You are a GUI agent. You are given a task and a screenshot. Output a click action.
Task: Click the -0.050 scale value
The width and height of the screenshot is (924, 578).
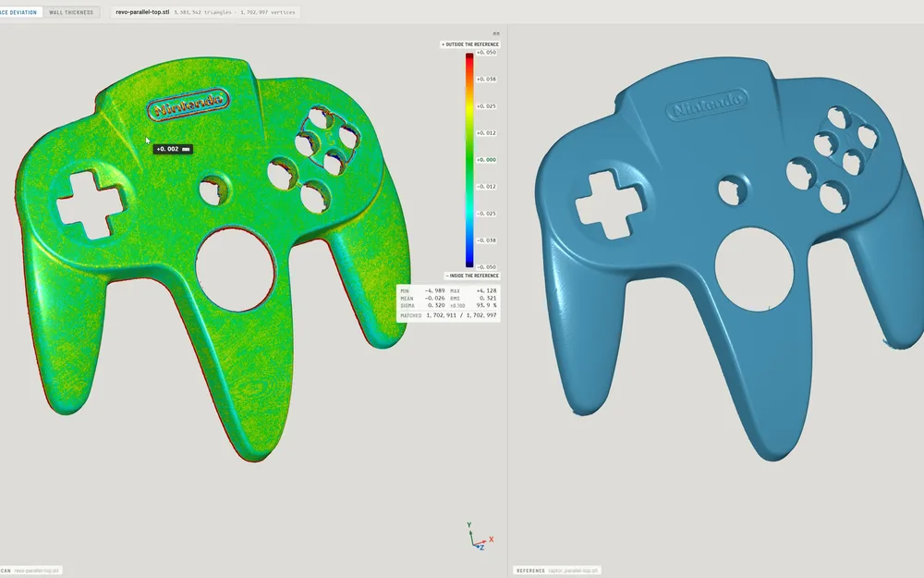(486, 267)
